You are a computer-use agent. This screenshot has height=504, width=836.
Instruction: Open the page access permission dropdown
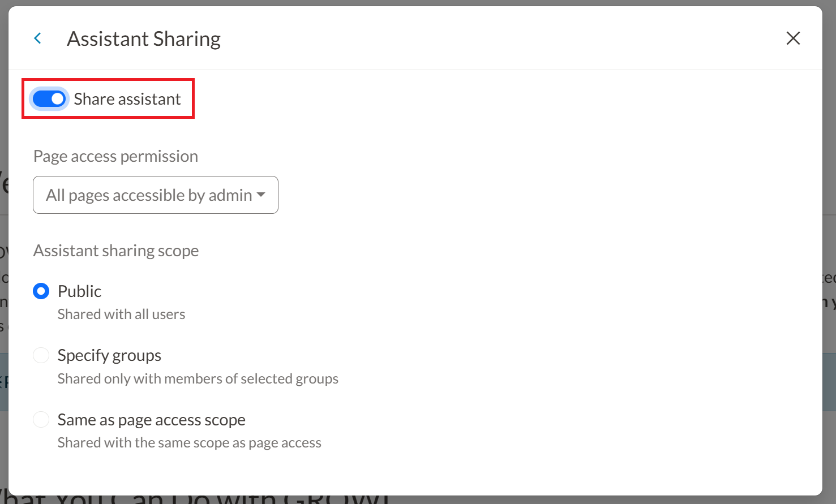(x=156, y=195)
